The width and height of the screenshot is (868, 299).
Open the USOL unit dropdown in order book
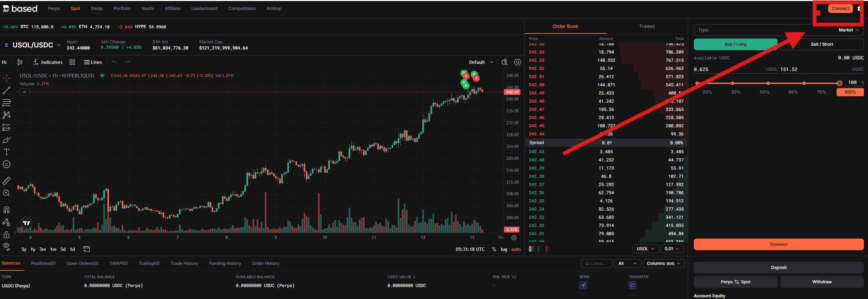[x=645, y=249]
